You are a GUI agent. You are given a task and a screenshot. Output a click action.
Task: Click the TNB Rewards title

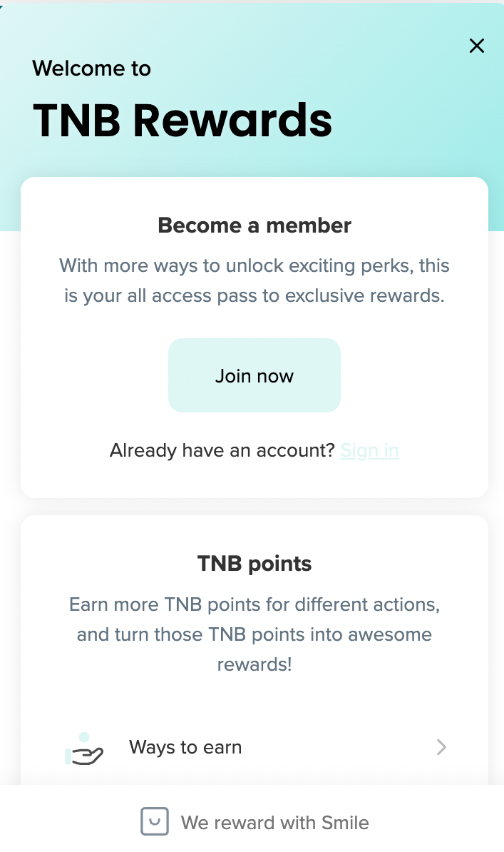click(182, 119)
